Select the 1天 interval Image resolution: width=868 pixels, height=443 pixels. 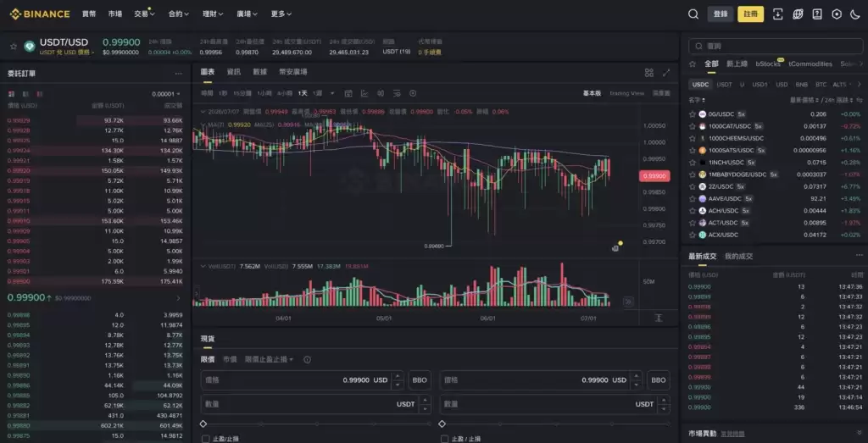[303, 93]
